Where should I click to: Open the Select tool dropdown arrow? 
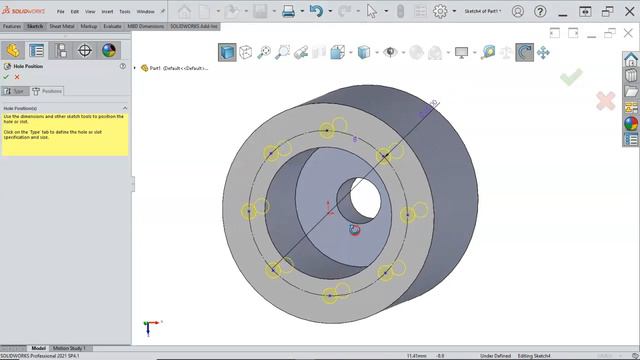pos(386,11)
